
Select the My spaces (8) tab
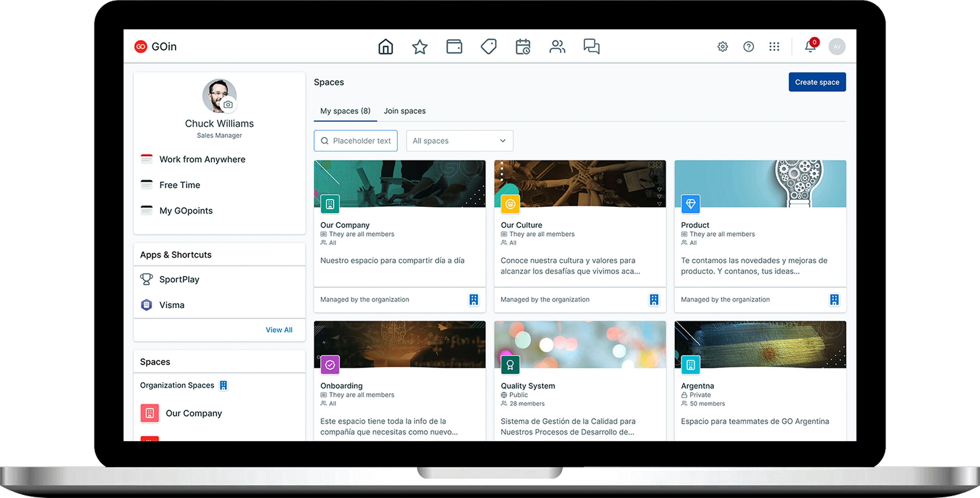(345, 111)
